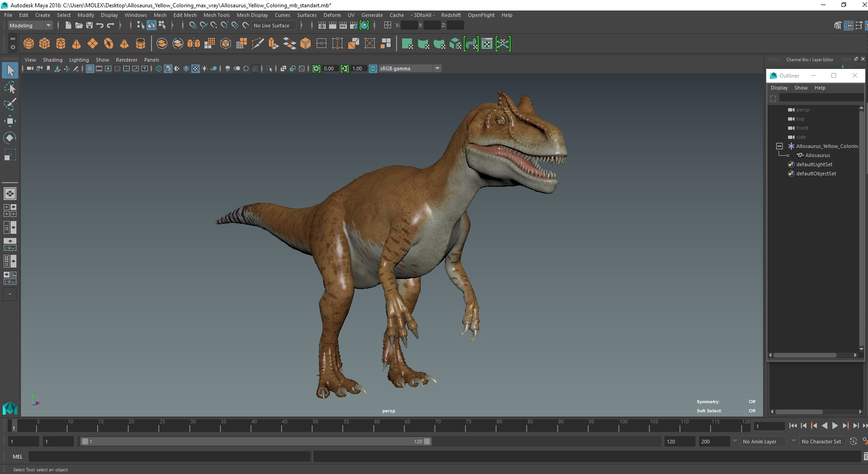
Task: Switch to the Rotate tool
Action: tap(10, 138)
